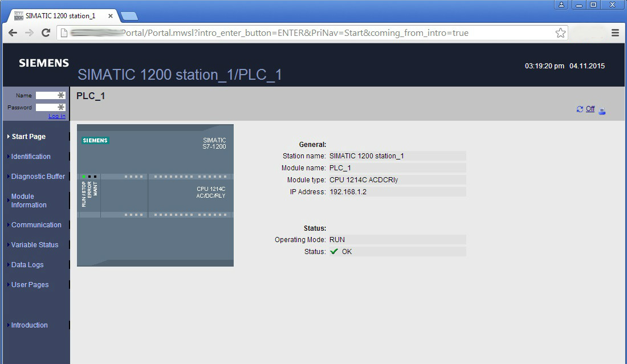
Task: Click the browser forward arrow
Action: (29, 33)
